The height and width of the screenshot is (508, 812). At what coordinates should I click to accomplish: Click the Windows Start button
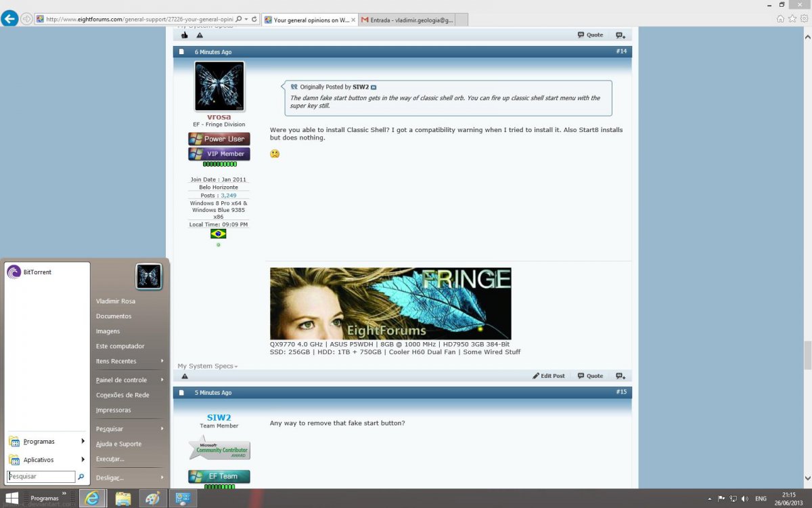(12, 499)
